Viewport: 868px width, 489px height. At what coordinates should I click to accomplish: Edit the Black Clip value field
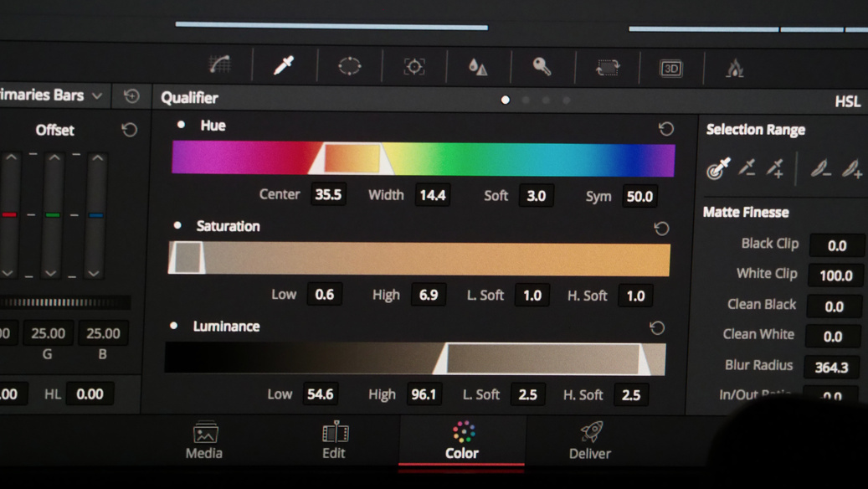click(x=837, y=245)
